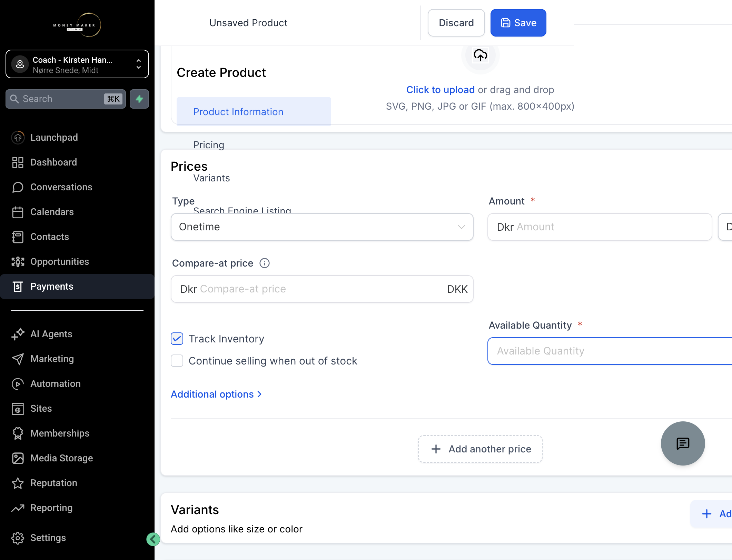732x560 pixels.
Task: Open the floating chat widget button
Action: [683, 443]
